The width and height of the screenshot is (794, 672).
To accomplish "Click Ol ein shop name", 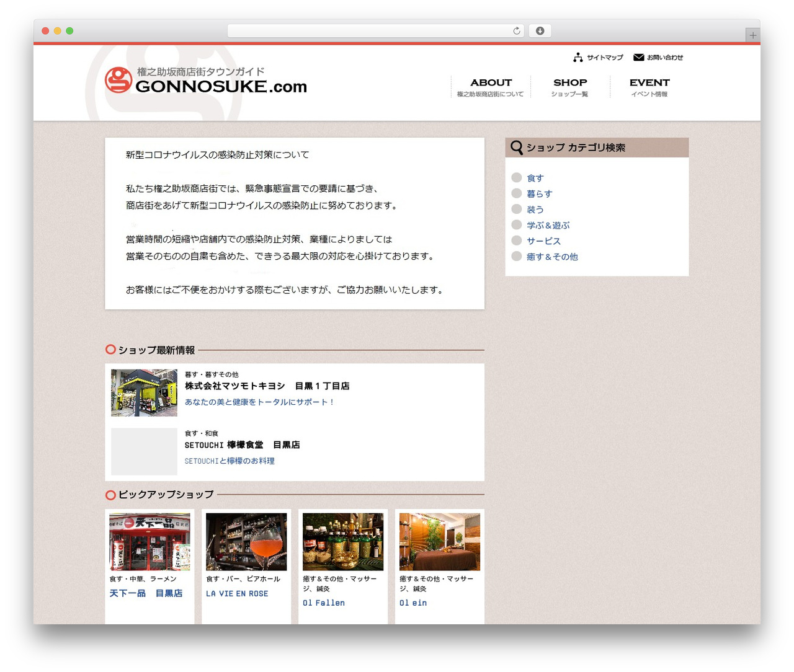I will pos(413,603).
